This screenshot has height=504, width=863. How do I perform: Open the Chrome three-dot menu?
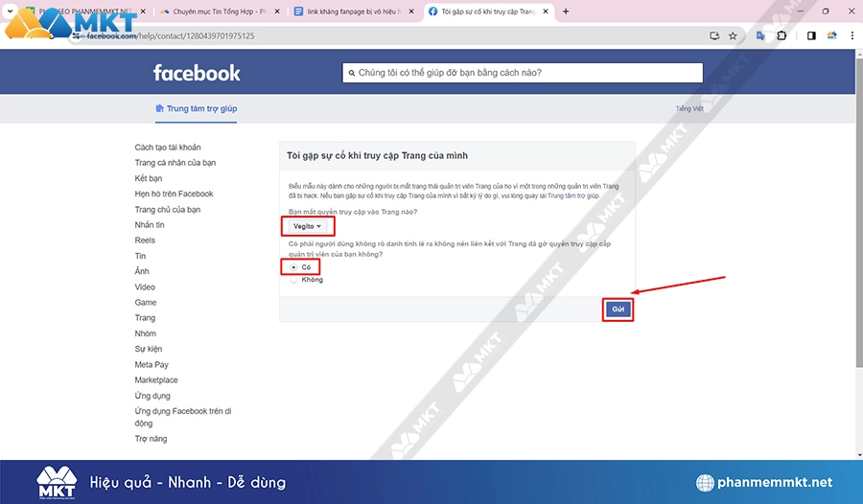click(852, 35)
